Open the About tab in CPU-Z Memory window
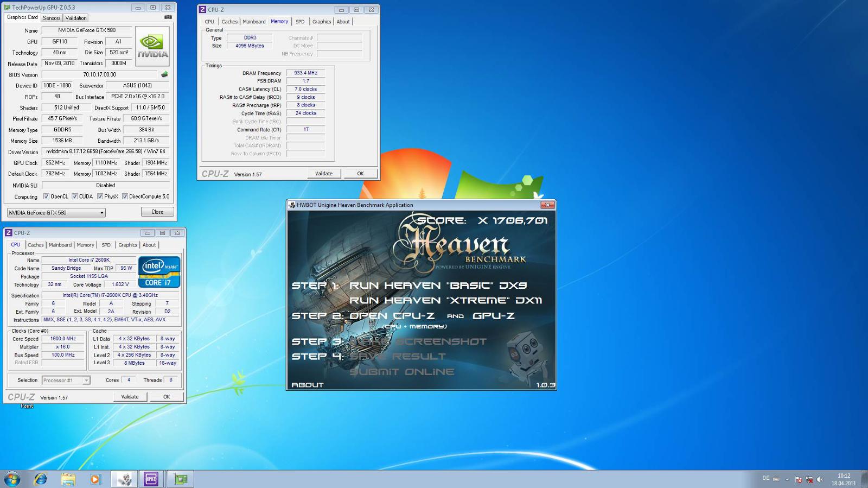 pos(343,22)
